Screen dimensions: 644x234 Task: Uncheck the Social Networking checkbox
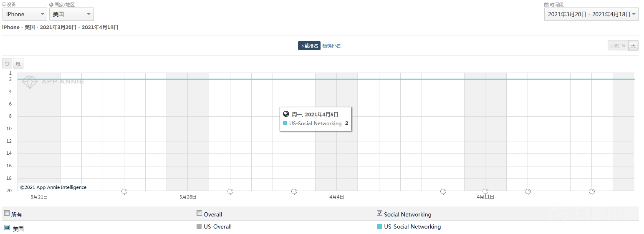tap(379, 213)
